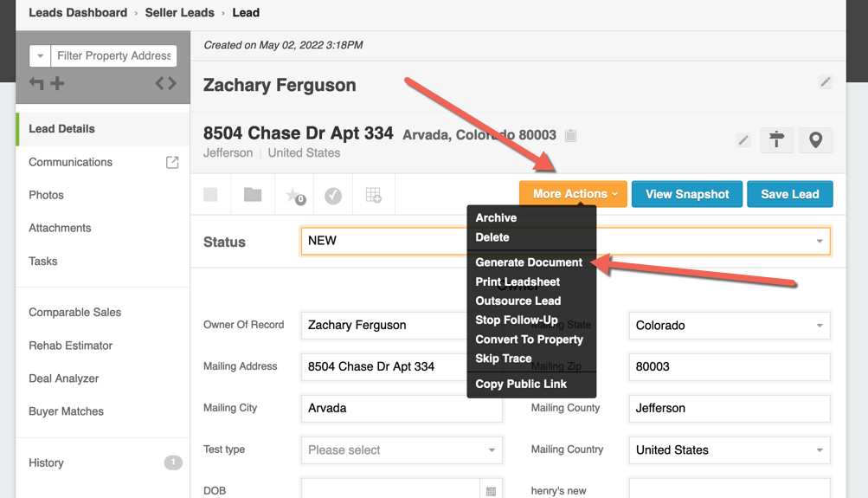The width and height of the screenshot is (868, 498).
Task: Edit property address with the pencil icon
Action: (x=743, y=140)
